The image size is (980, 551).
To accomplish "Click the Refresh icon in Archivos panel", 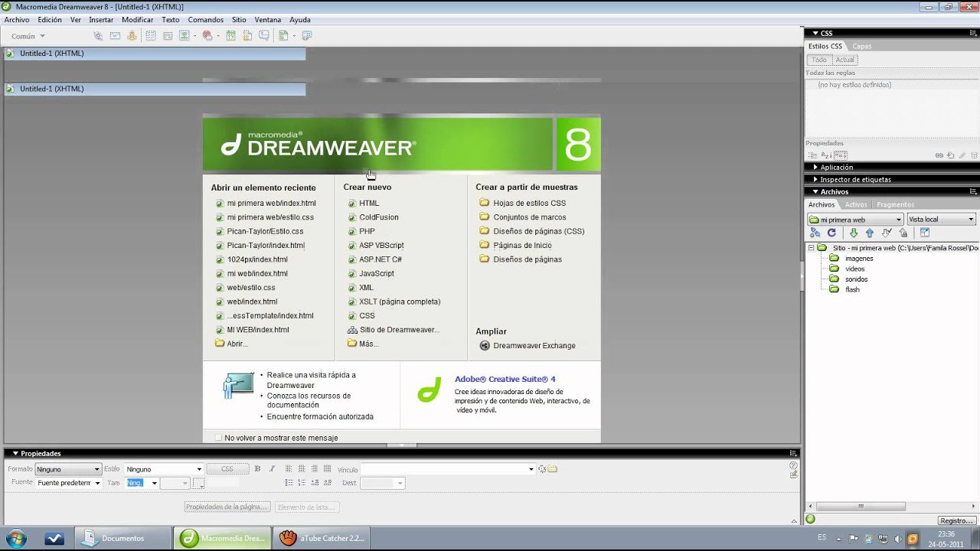I will tap(831, 233).
